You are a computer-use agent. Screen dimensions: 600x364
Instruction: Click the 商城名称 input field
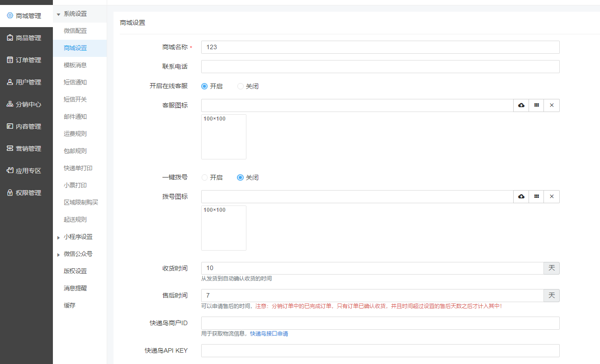point(380,47)
